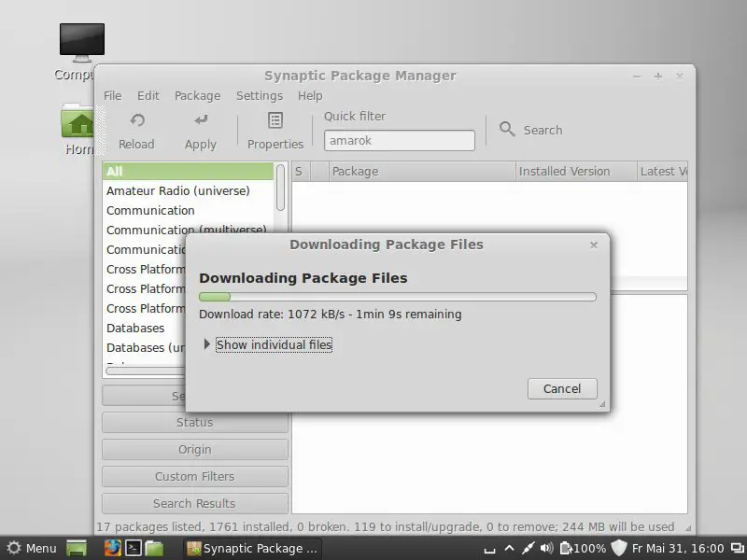Click the up-arrow tray icon
Viewport: 747px width, 560px height.
click(509, 548)
